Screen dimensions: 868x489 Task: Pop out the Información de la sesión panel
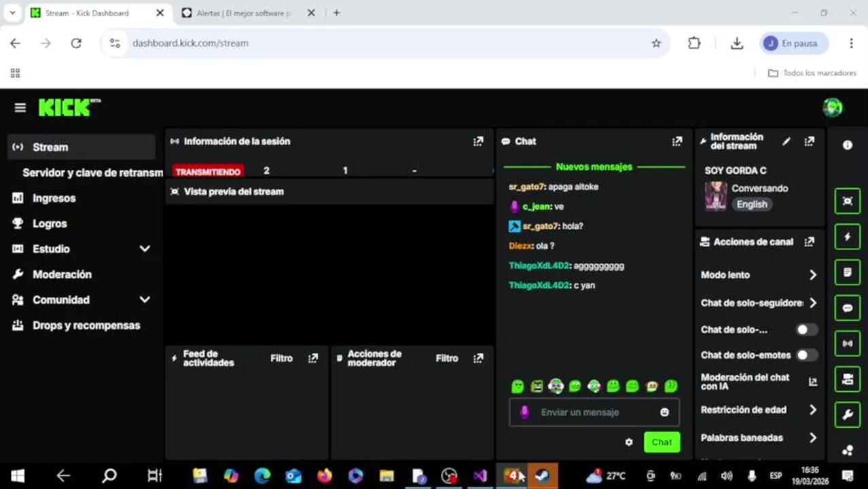pyautogui.click(x=478, y=141)
